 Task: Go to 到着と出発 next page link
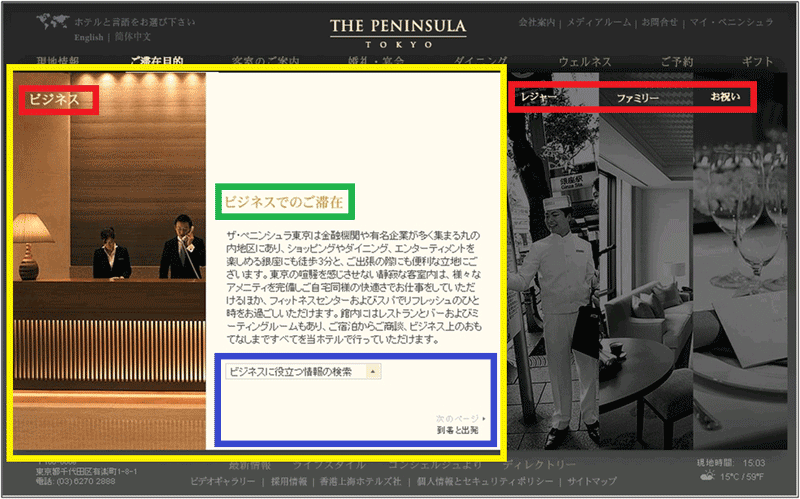pyautogui.click(x=457, y=430)
